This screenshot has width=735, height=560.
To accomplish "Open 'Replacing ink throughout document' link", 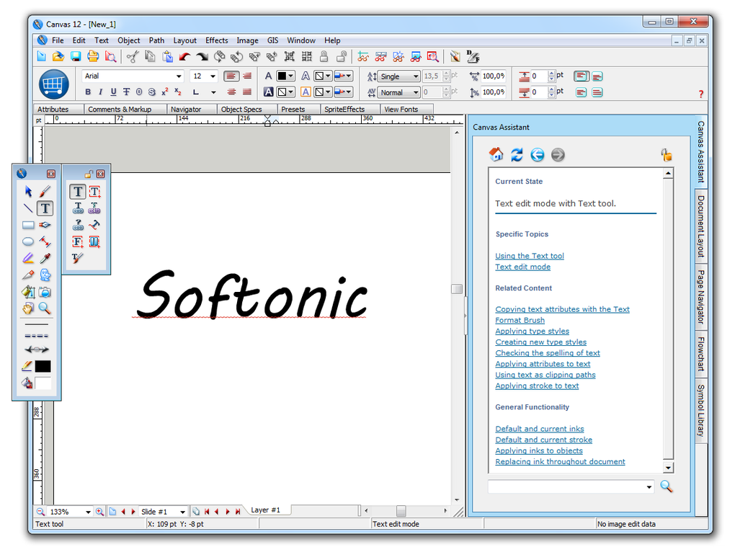I will click(560, 461).
